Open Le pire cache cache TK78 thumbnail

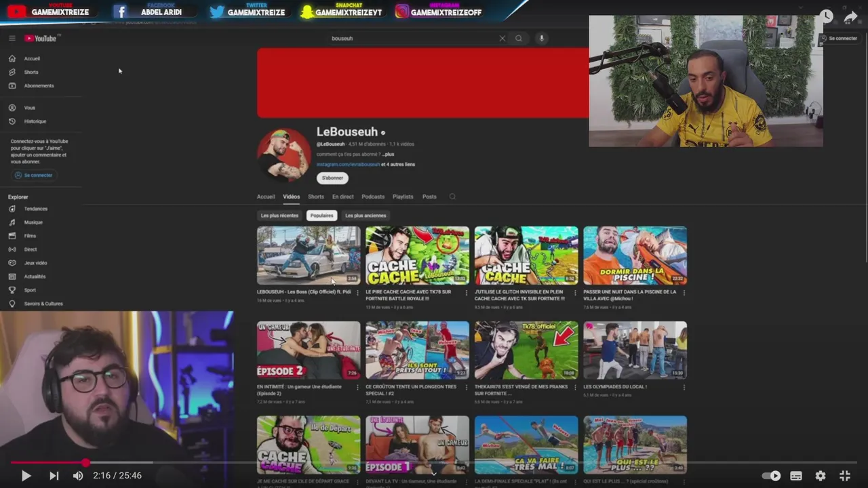(417, 256)
